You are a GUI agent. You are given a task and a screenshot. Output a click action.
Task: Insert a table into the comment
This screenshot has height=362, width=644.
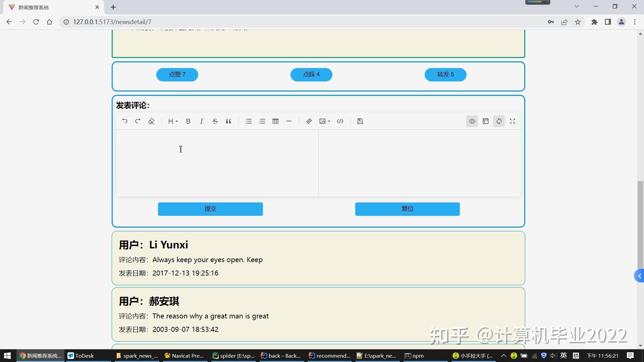(x=275, y=121)
